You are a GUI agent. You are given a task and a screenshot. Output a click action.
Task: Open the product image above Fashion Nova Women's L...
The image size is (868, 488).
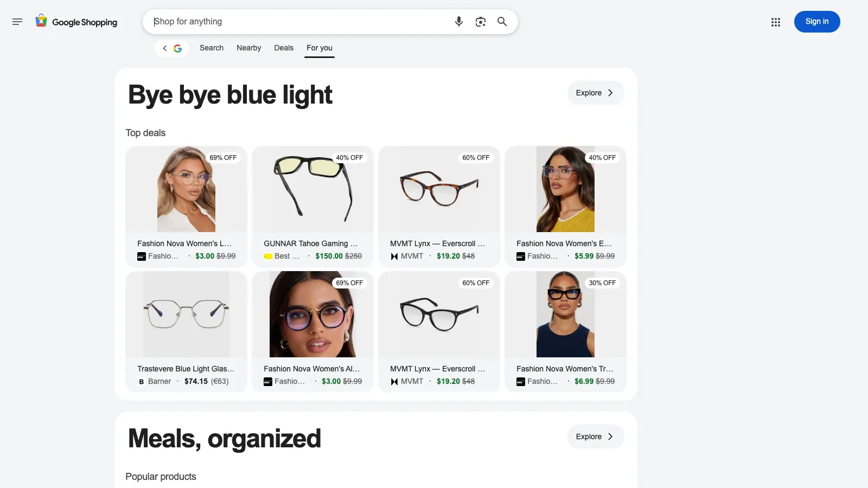(x=187, y=189)
